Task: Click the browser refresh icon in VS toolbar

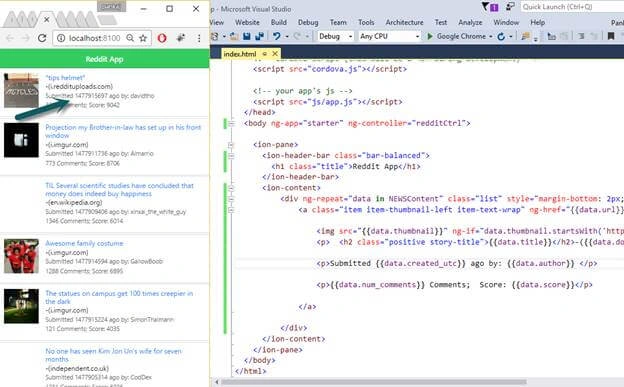Action: coord(501,36)
